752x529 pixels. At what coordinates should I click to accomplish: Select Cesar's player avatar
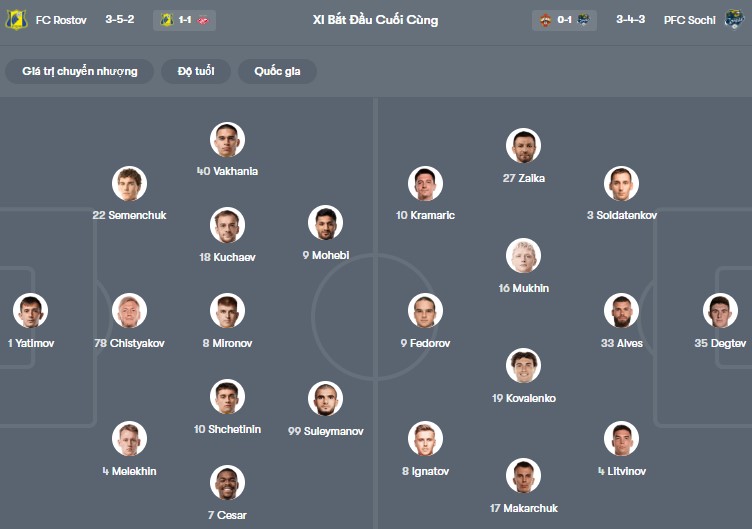point(228,483)
